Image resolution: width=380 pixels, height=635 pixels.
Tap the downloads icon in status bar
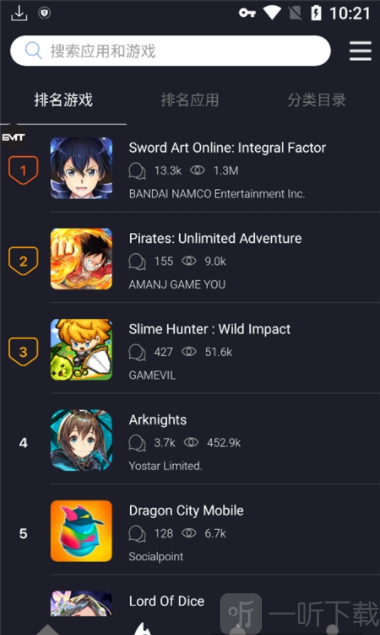click(19, 13)
